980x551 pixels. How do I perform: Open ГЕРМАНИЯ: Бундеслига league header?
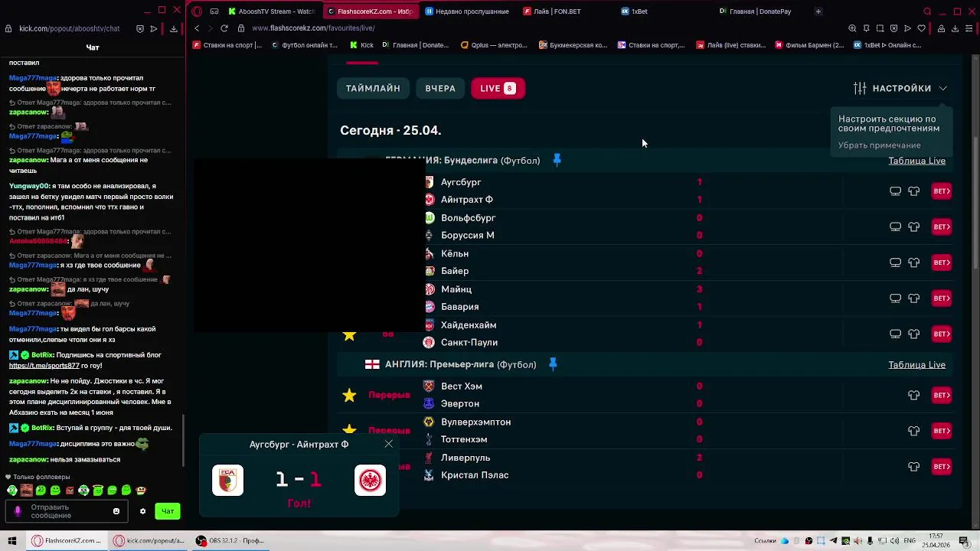[462, 160]
